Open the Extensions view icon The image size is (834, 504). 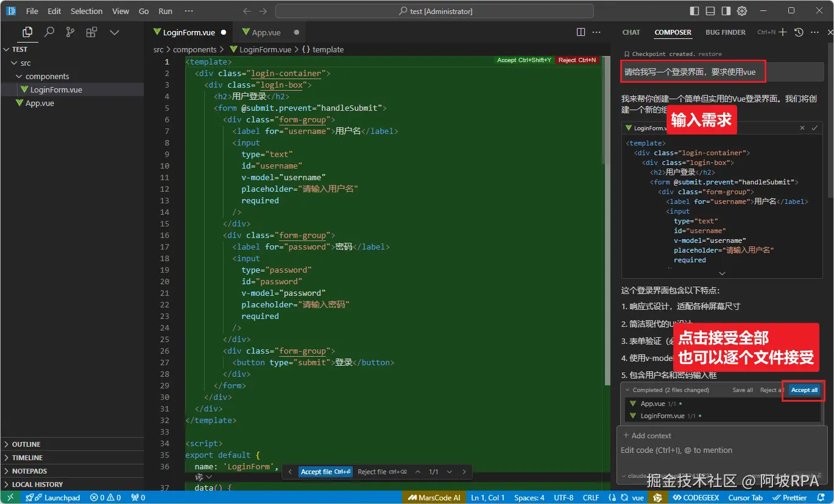(91, 32)
